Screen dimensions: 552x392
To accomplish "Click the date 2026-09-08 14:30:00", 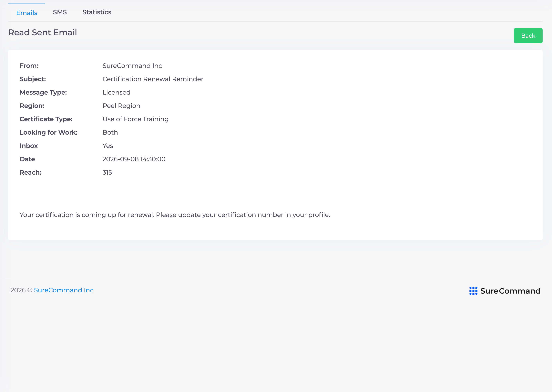I will pos(134,159).
